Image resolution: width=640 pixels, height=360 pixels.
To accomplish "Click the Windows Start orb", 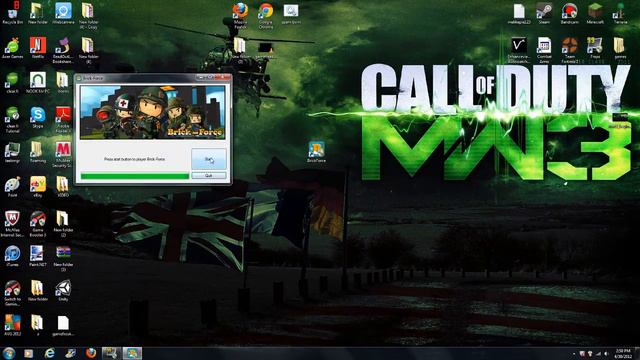I will point(9,353).
